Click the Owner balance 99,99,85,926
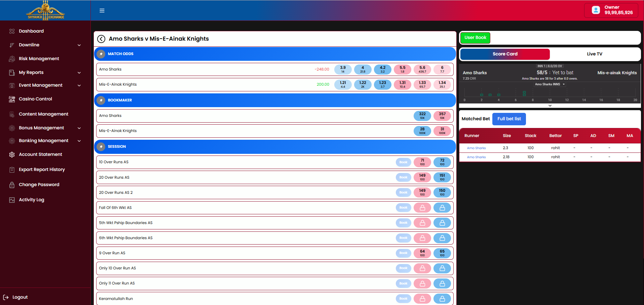The height and width of the screenshot is (305, 644). click(x=618, y=13)
